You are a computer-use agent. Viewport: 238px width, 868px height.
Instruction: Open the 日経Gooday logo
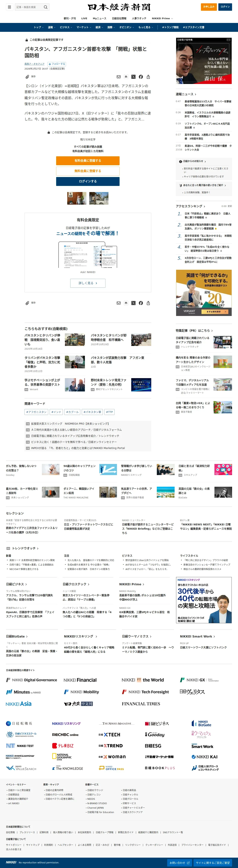click(155, 735)
